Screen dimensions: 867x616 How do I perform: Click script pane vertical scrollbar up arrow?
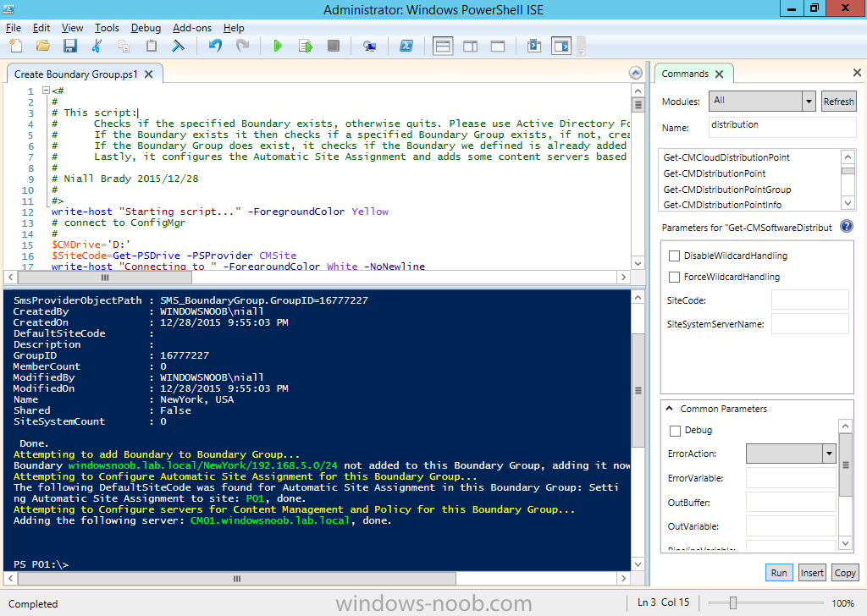click(638, 91)
